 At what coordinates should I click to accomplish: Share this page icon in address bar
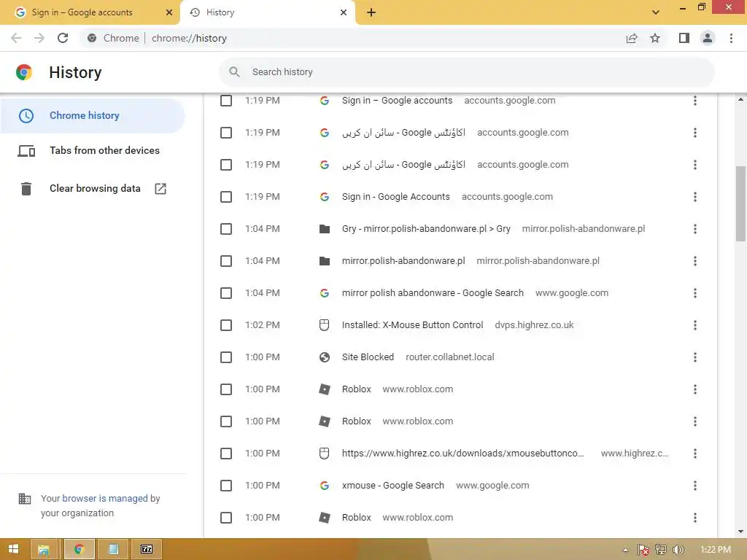632,38
